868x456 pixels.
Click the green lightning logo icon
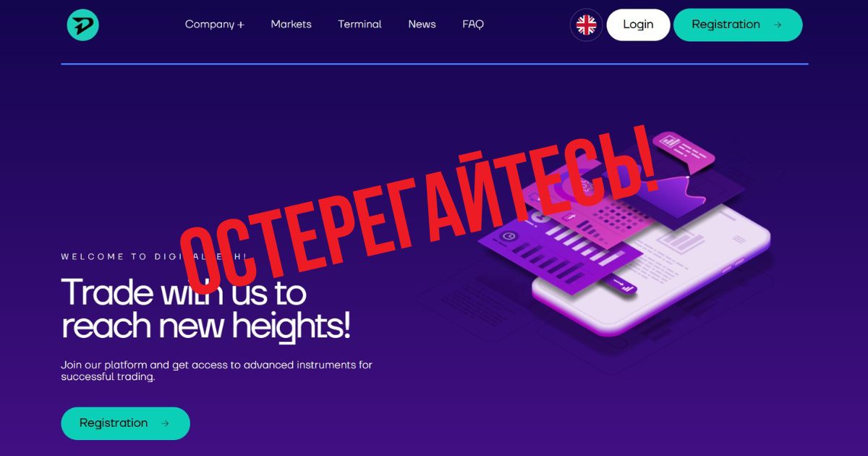pyautogui.click(x=82, y=25)
